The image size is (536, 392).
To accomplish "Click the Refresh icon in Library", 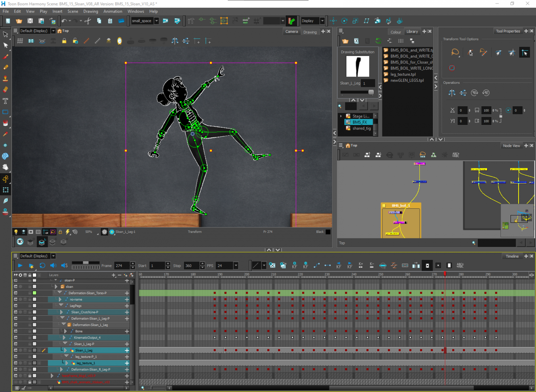I will point(378,41).
